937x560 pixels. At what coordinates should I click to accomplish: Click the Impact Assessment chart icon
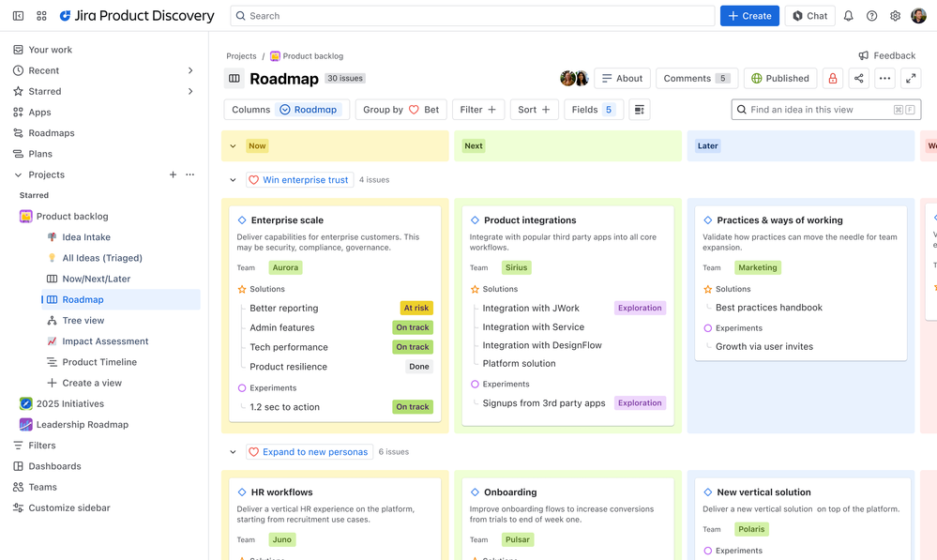pos(52,341)
